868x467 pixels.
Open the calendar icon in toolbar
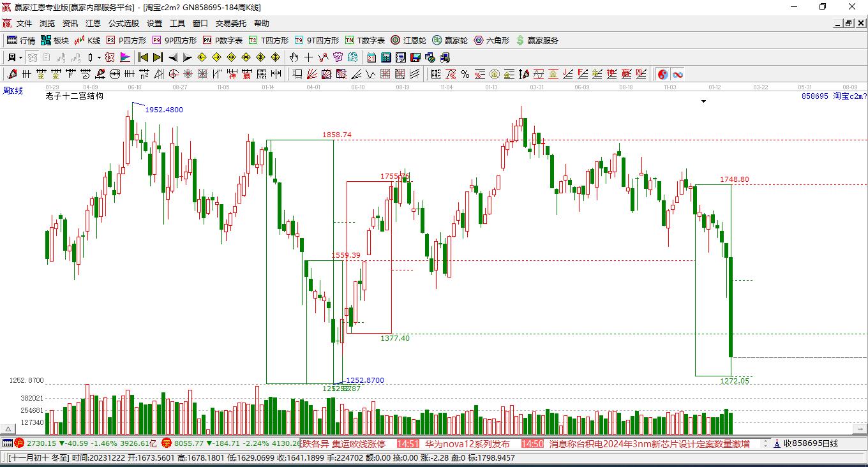pos(371,57)
